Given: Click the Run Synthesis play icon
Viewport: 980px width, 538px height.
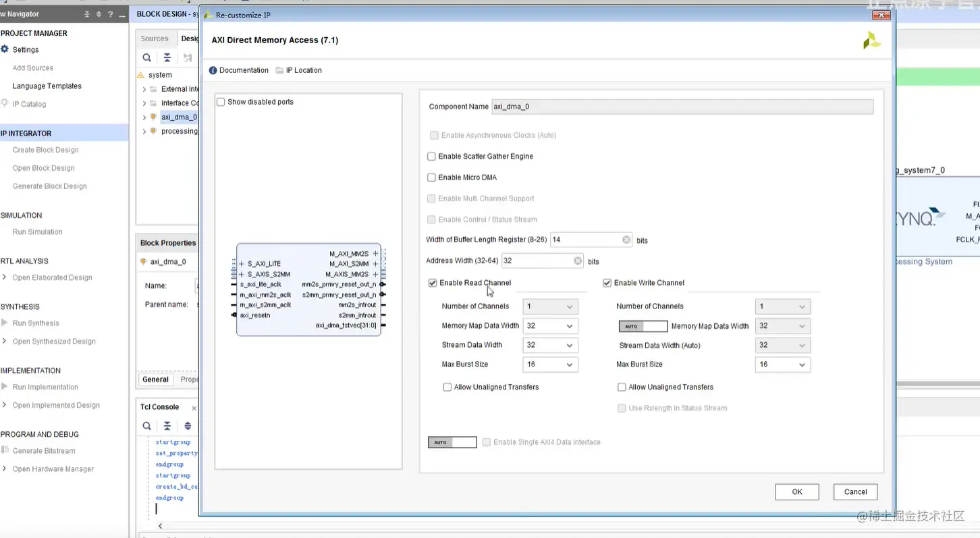Looking at the screenshot, I should click(x=5, y=323).
